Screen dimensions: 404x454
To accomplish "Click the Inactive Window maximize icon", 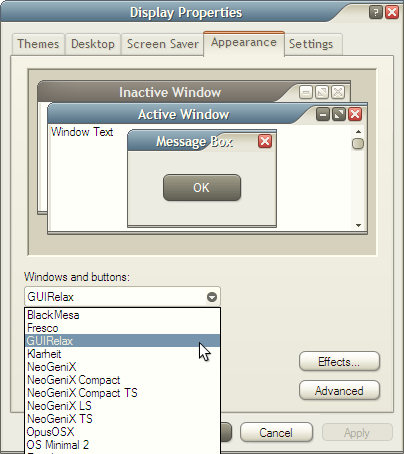I will 322,92.
